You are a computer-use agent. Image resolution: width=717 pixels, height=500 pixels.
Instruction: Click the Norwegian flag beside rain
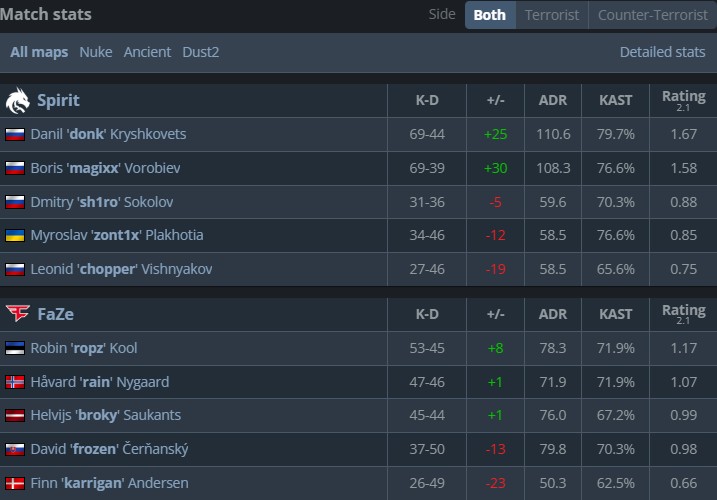click(15, 382)
